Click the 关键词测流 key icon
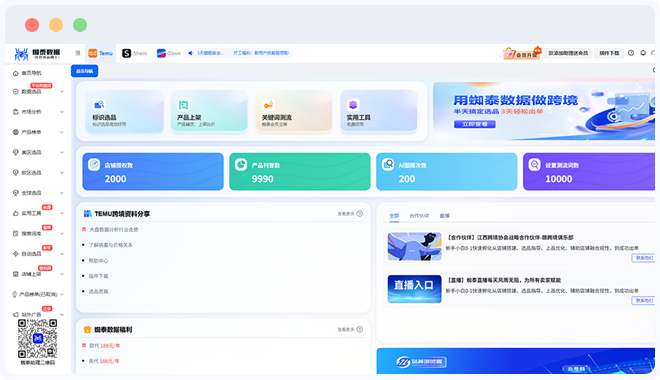This screenshot has width=660, height=380. point(268,104)
